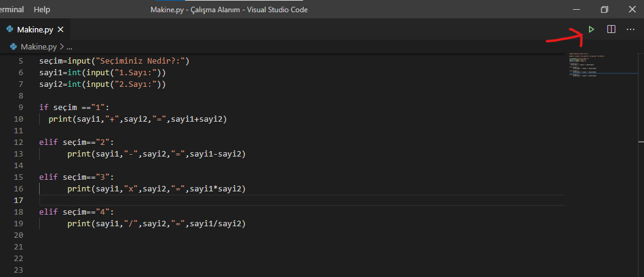
Task: Click the breadcrumb ellipsis symbol segment
Action: click(x=69, y=46)
